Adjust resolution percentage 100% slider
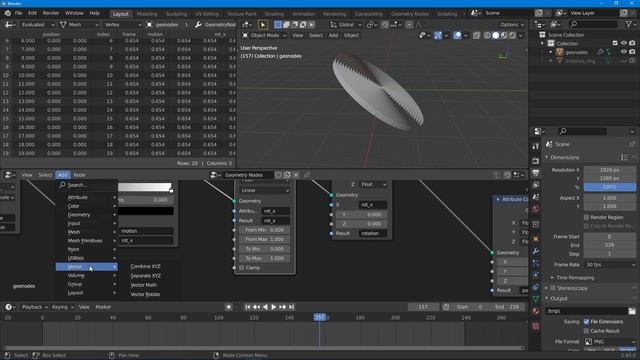 coord(610,187)
